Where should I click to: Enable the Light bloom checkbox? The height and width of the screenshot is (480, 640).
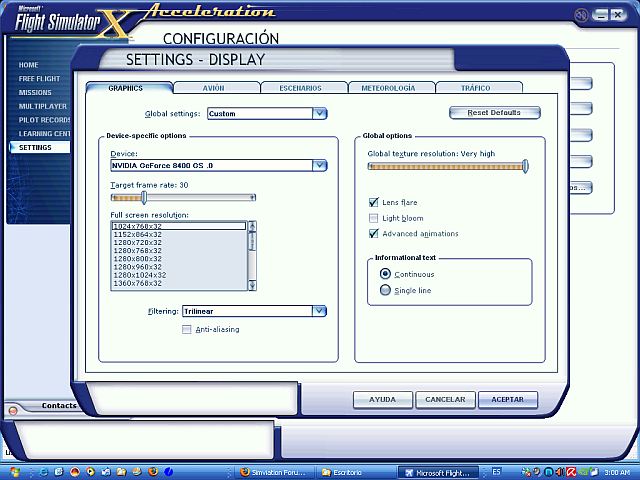[x=374, y=218]
